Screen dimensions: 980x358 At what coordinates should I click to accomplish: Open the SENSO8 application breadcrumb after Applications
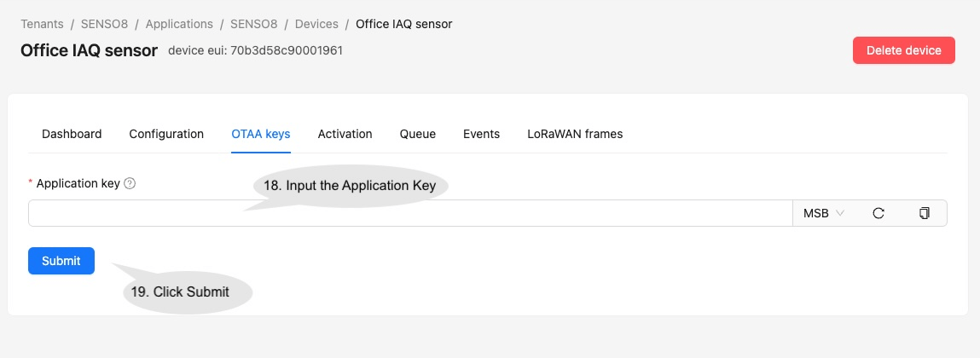pos(254,24)
